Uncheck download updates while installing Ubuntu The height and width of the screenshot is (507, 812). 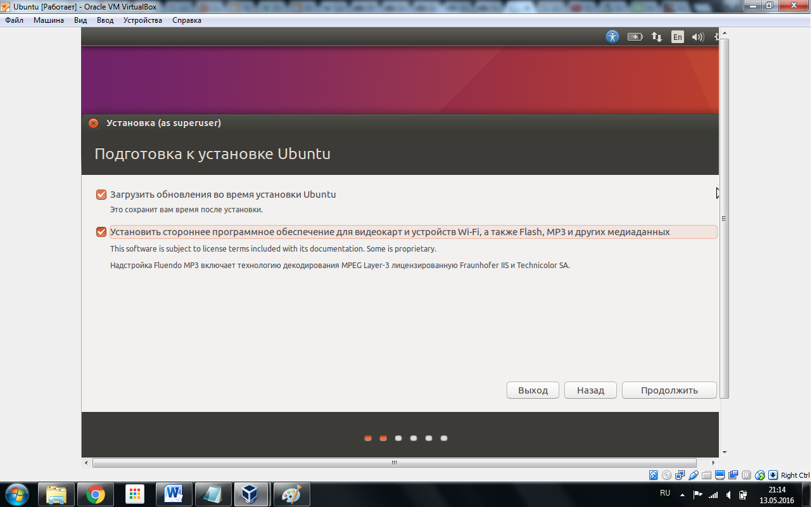(x=101, y=195)
